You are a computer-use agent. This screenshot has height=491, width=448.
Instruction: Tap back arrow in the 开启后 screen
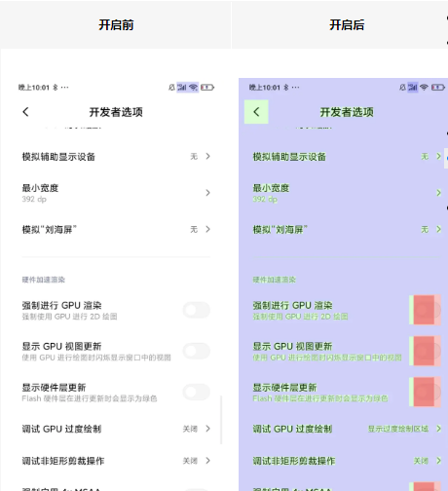click(x=256, y=112)
